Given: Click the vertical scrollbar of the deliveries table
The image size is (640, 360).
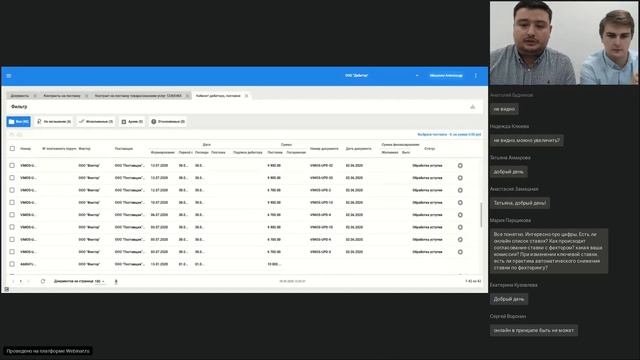Looking at the screenshot, I should pos(481,215).
